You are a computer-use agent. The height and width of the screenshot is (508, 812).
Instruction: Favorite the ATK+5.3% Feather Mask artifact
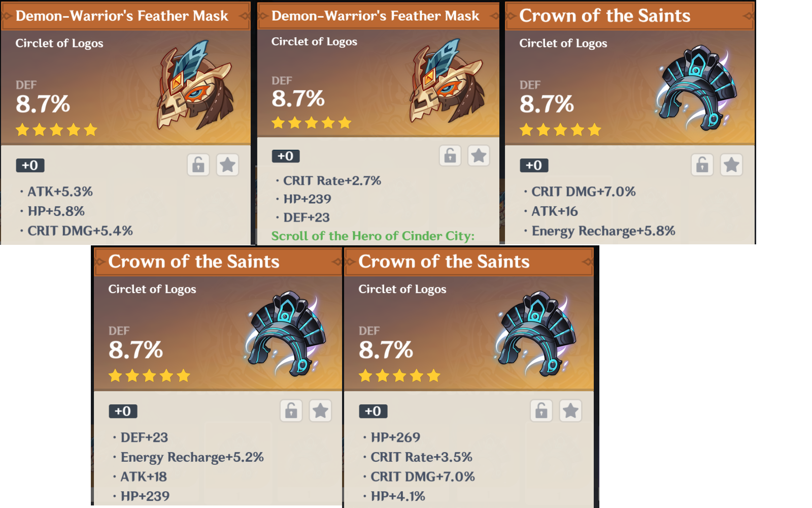228,165
